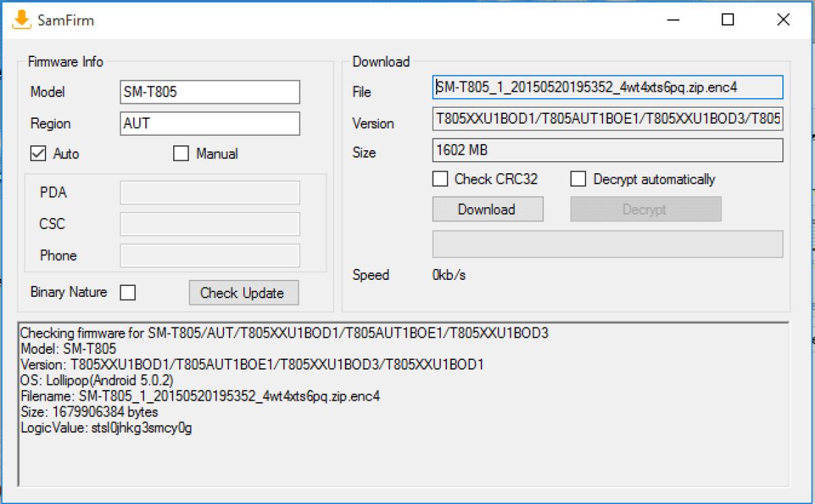815x504 pixels.
Task: Enable the Manual firmware checkbox
Action: pos(181,154)
